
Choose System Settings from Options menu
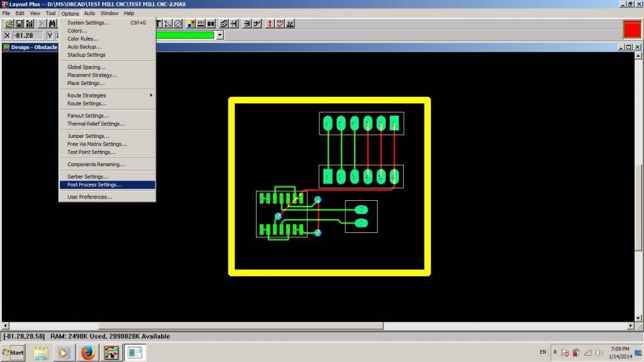point(107,23)
